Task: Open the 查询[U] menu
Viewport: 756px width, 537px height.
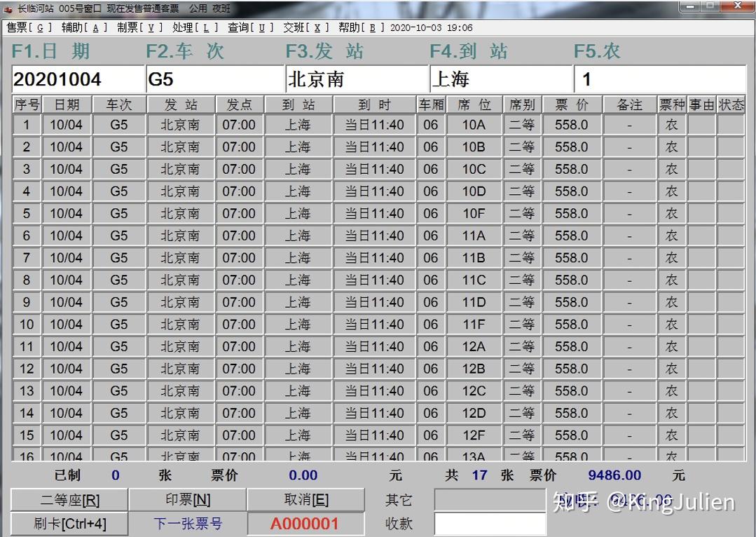Action: pos(251,28)
